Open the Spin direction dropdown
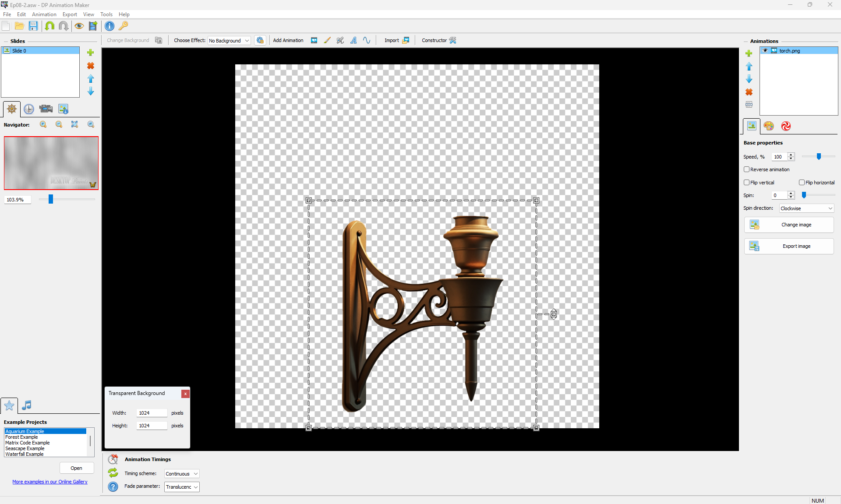 tap(806, 208)
